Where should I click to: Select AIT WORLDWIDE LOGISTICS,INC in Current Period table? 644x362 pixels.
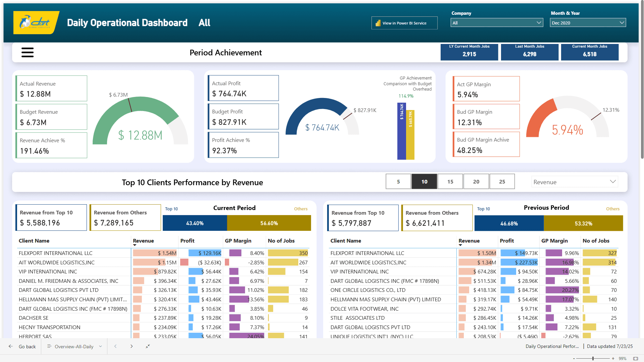(57, 262)
